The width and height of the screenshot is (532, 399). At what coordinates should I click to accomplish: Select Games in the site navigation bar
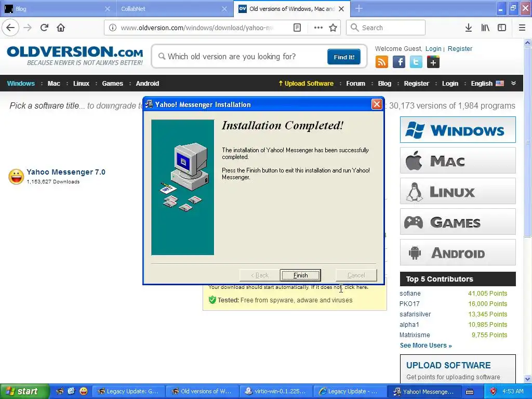112,84
